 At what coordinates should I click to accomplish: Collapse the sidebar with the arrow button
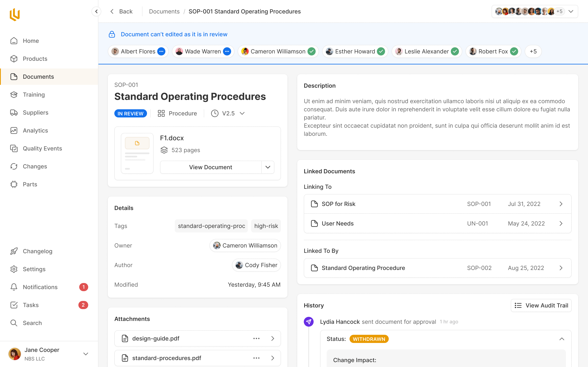coord(96,11)
